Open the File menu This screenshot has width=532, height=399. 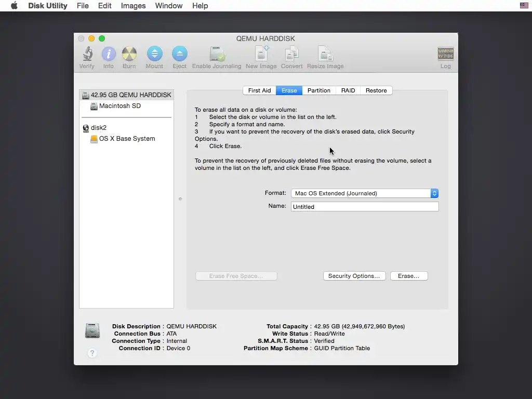point(83,6)
